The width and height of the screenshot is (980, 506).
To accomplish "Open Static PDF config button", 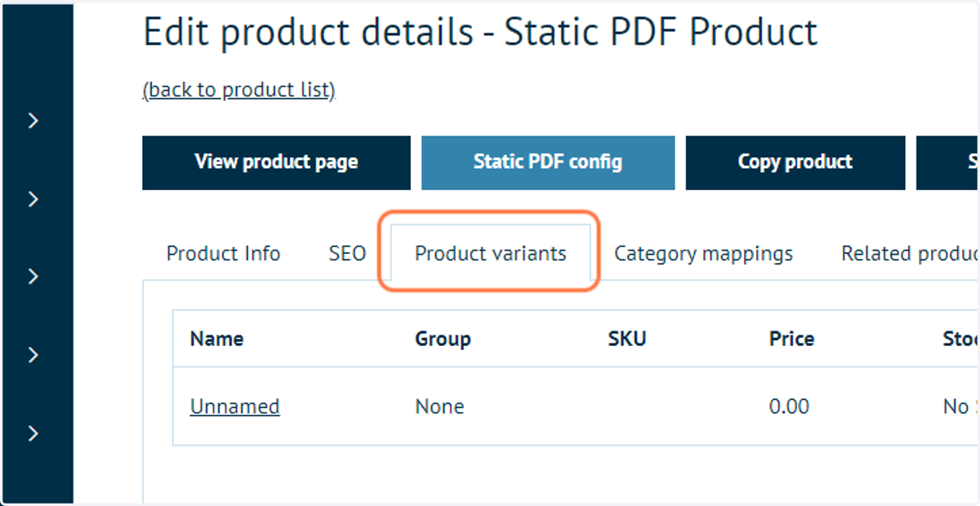I will pos(548,162).
